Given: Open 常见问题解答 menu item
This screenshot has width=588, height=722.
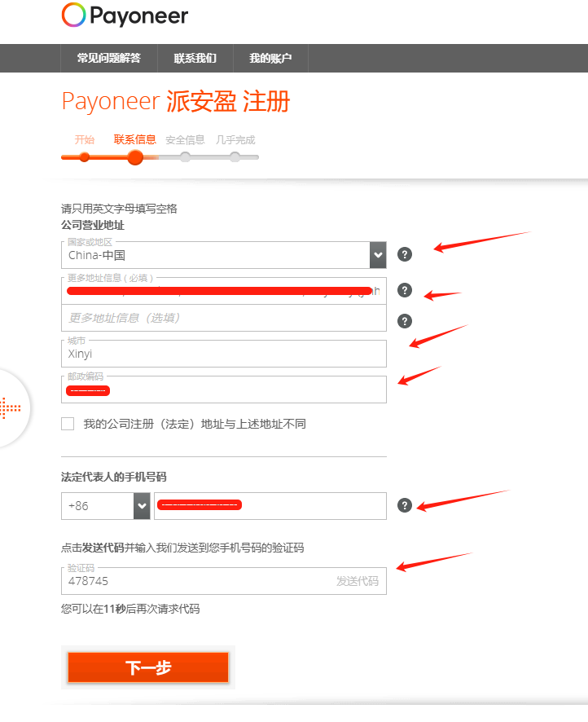Looking at the screenshot, I should 109,58.
